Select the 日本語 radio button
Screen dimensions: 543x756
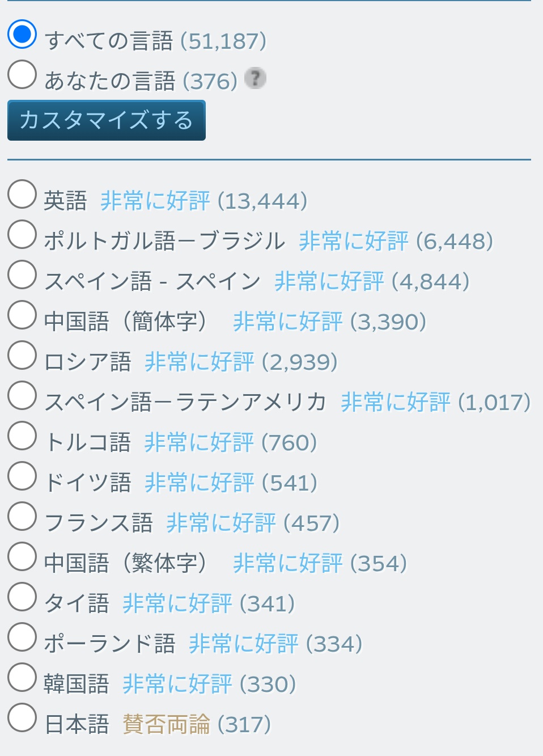tap(22, 717)
